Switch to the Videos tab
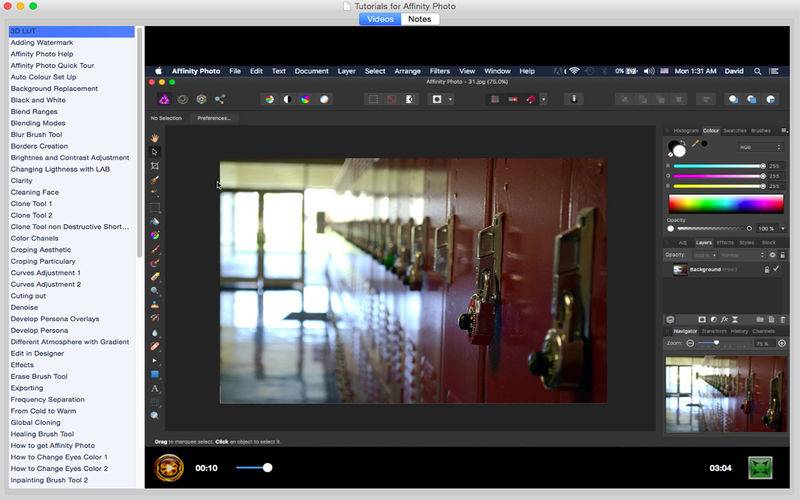Viewport: 800px width, 500px height. (380, 19)
